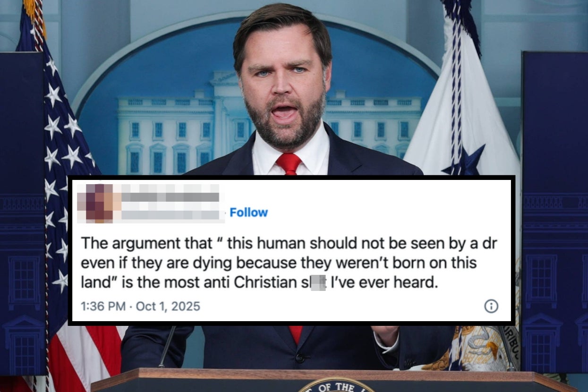
Task: Click the blurred account handle under the name
Action: [x=173, y=214]
